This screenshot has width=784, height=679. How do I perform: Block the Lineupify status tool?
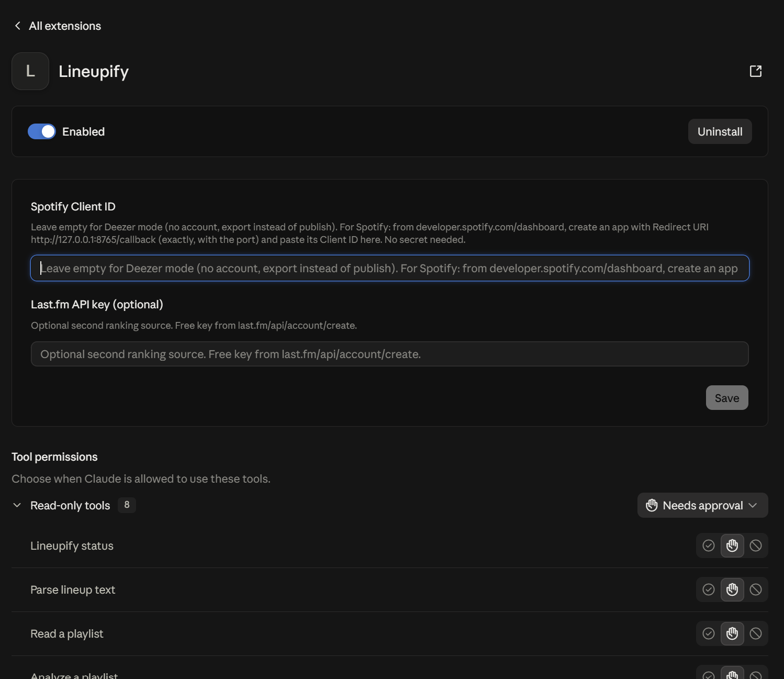point(756,546)
